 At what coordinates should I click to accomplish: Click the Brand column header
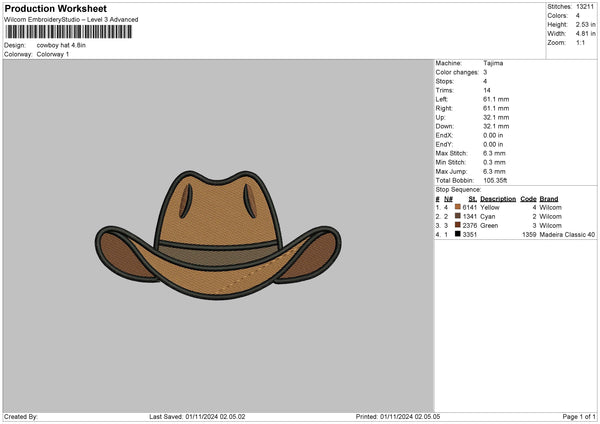pos(550,198)
